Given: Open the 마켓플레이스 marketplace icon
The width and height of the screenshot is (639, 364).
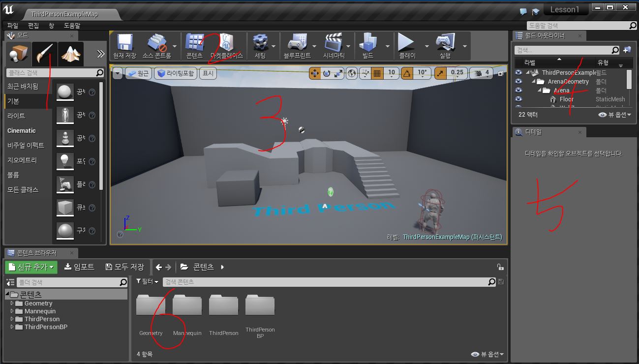Looking at the screenshot, I should (227, 46).
